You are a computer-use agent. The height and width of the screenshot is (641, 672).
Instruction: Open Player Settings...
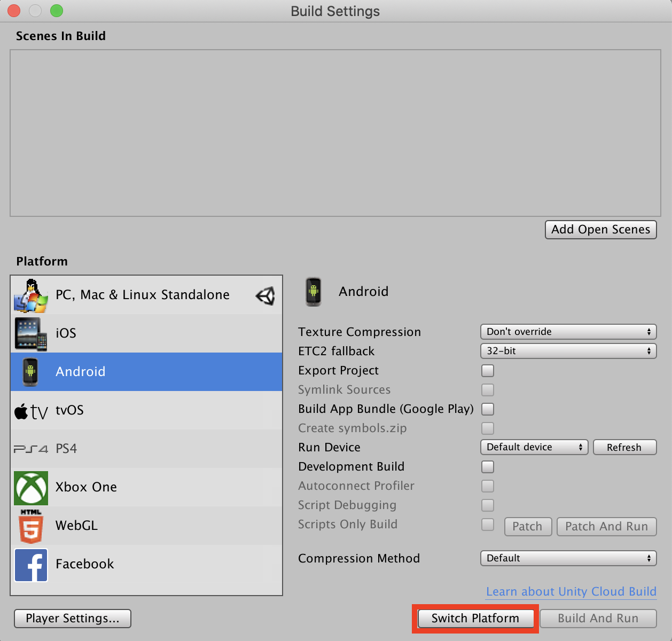(73, 619)
